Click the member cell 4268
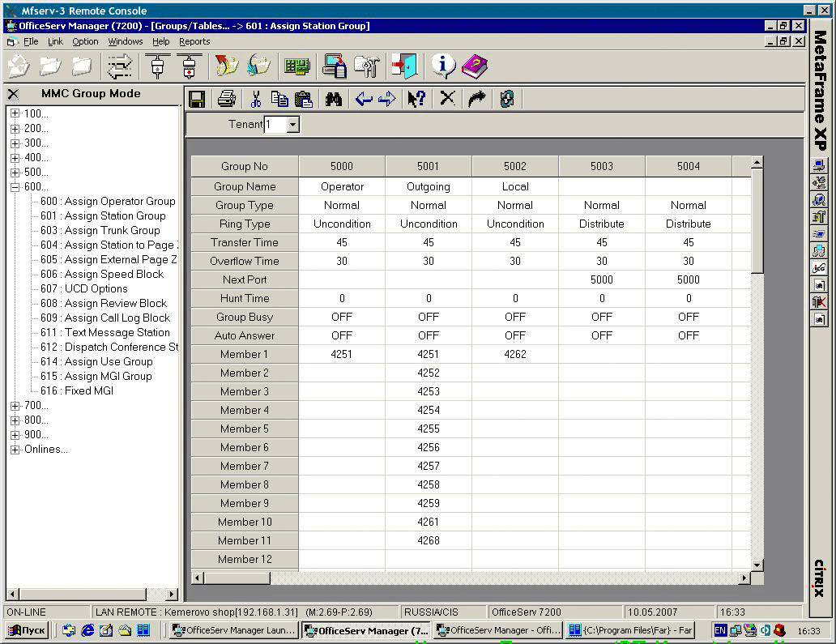 click(429, 540)
